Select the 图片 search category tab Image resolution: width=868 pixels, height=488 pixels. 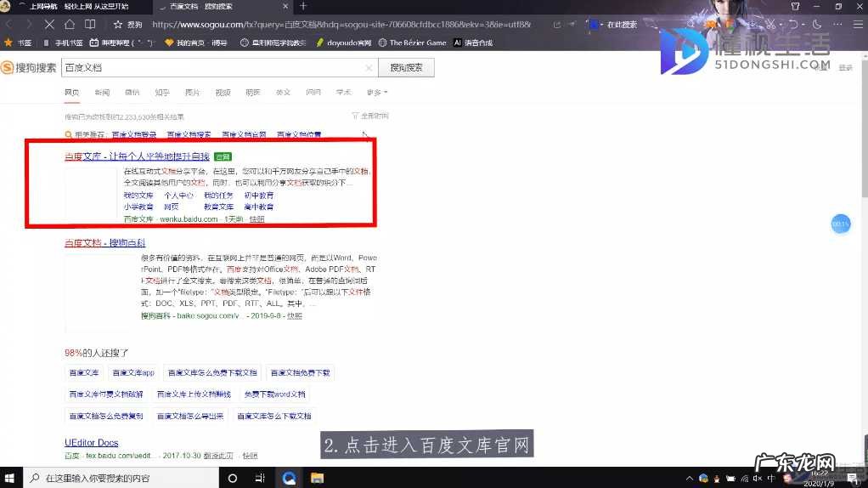click(192, 93)
